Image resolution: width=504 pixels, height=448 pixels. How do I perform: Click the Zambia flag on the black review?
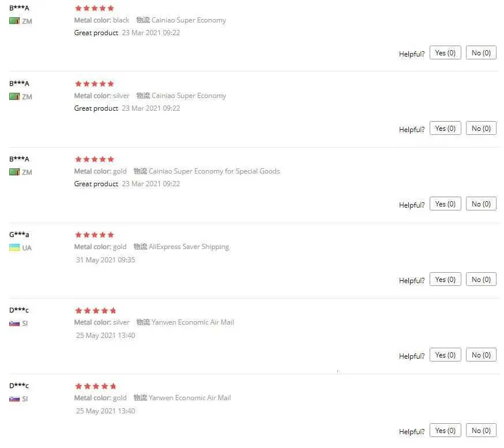pos(14,21)
